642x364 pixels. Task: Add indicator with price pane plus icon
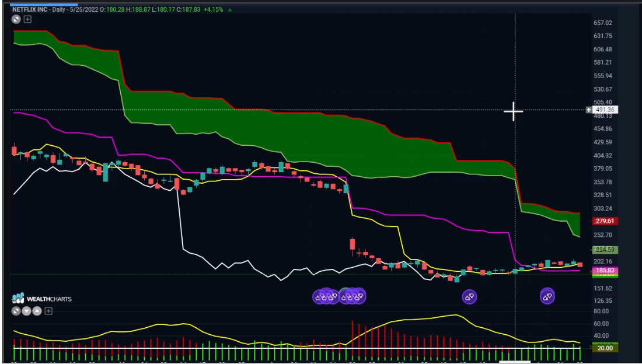(x=27, y=19)
